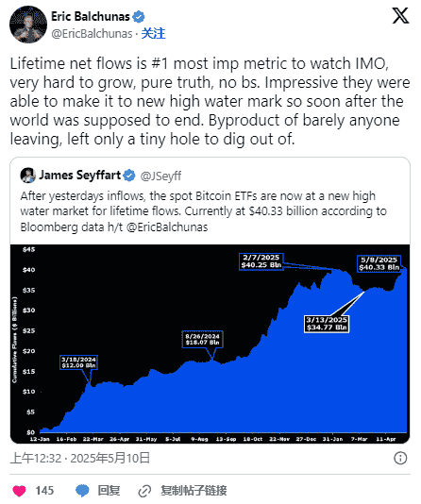This screenshot has height=504, width=421.
Task: Click the 回复 reply button
Action: (x=109, y=491)
